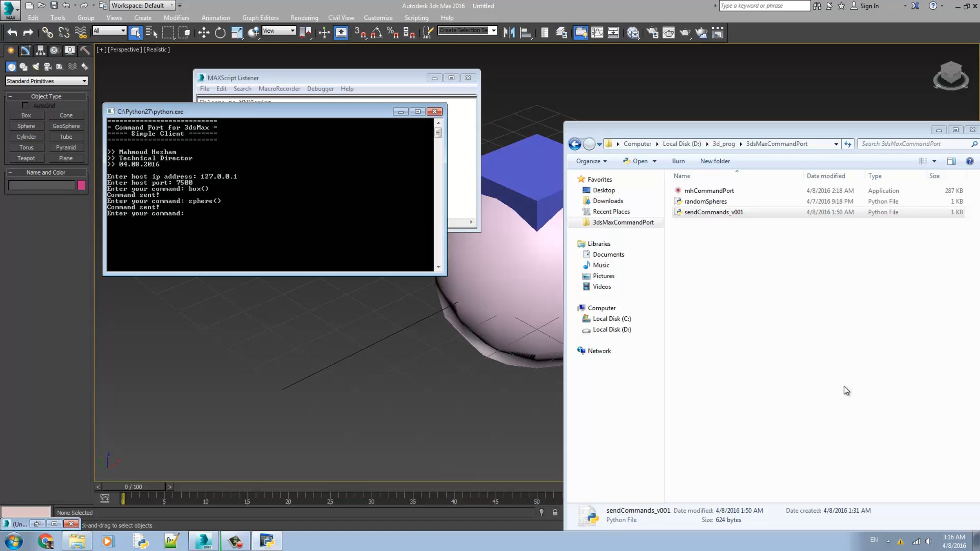Open the Rendering menu
The width and height of the screenshot is (980, 551).
pos(305,18)
